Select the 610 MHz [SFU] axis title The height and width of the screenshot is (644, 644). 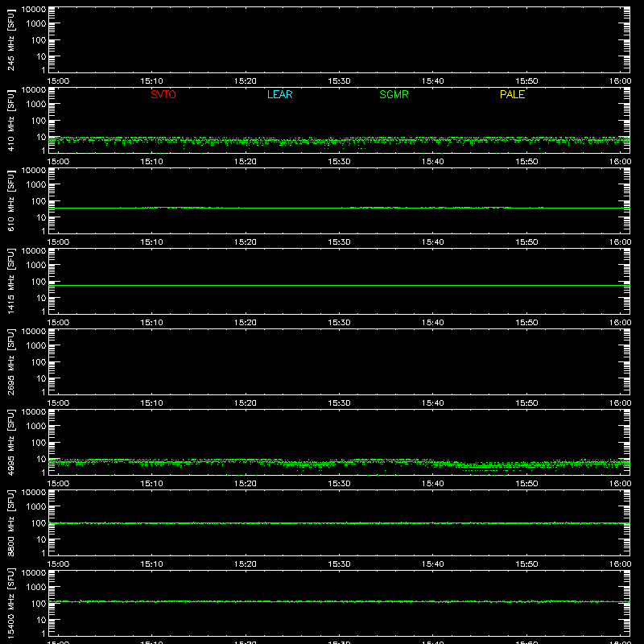click(10, 200)
